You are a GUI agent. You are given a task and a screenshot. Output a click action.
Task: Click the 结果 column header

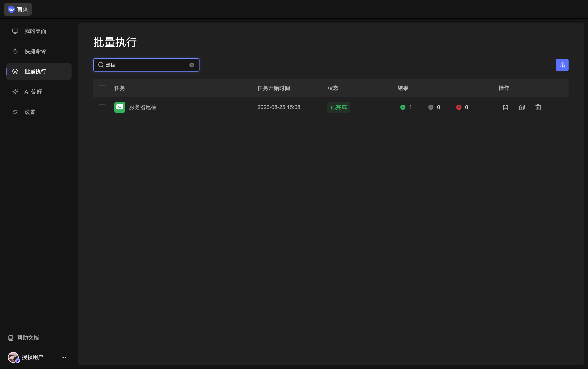pos(403,88)
